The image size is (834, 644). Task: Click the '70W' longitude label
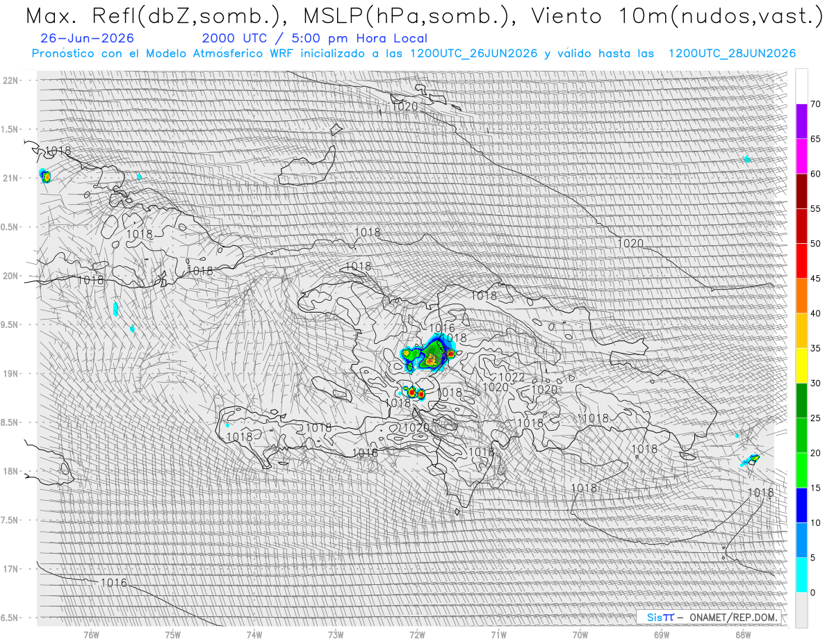coord(580,634)
